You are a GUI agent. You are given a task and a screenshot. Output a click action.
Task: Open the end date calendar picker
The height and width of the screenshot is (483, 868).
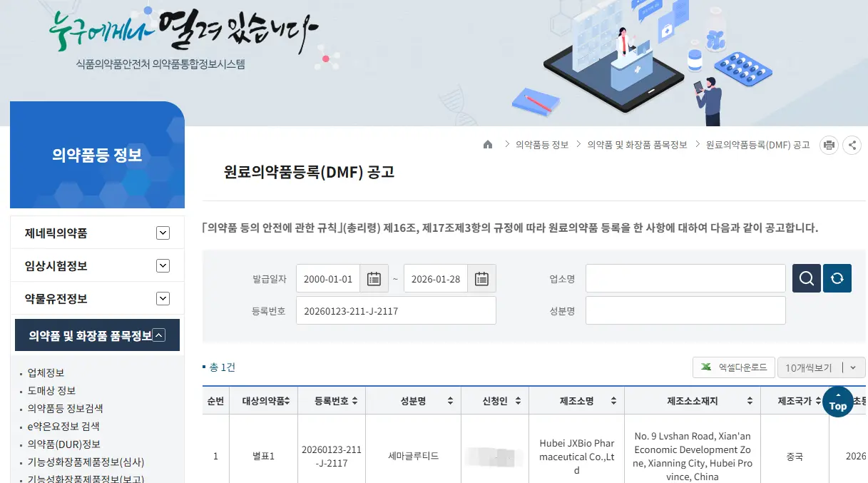pos(481,279)
